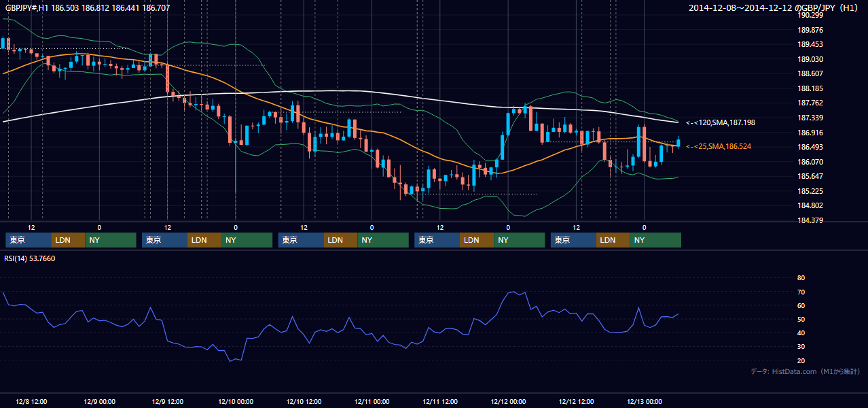This screenshot has width=868, height=408.
Task: Select the last day's 東京 session block
Action: click(x=573, y=240)
